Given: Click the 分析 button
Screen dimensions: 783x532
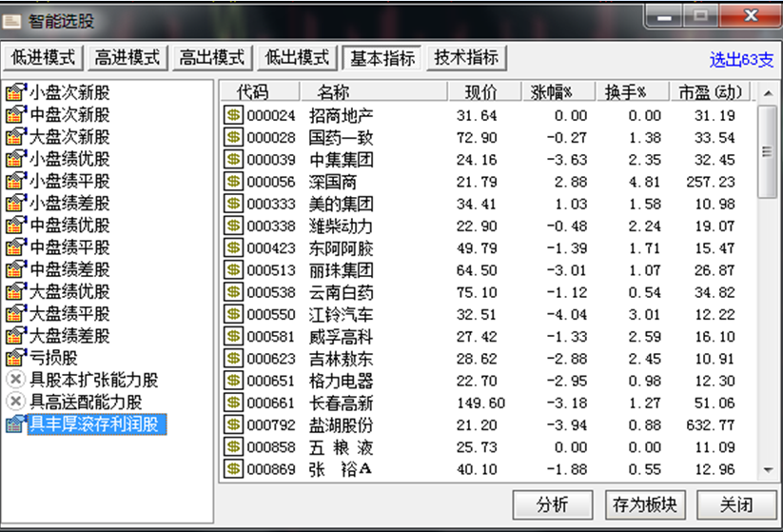Looking at the screenshot, I should pos(553,504).
